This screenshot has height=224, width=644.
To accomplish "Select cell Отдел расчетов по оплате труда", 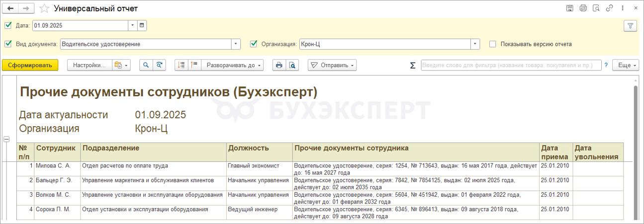I will pos(153,169).
